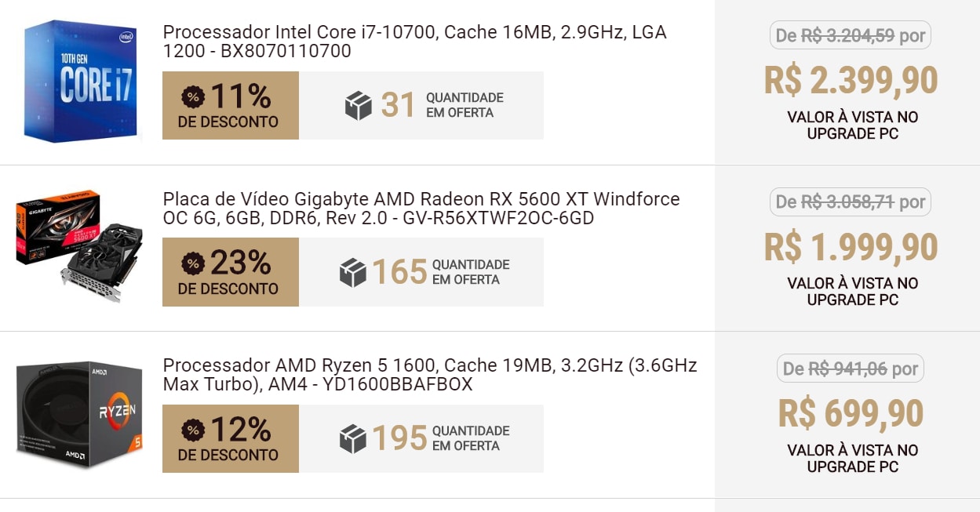Open the Processador Intel Core i7-10700 title

(414, 42)
